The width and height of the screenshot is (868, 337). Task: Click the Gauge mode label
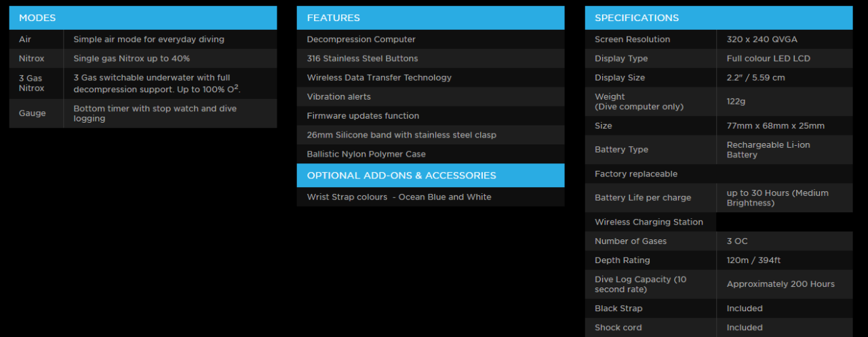click(32, 113)
